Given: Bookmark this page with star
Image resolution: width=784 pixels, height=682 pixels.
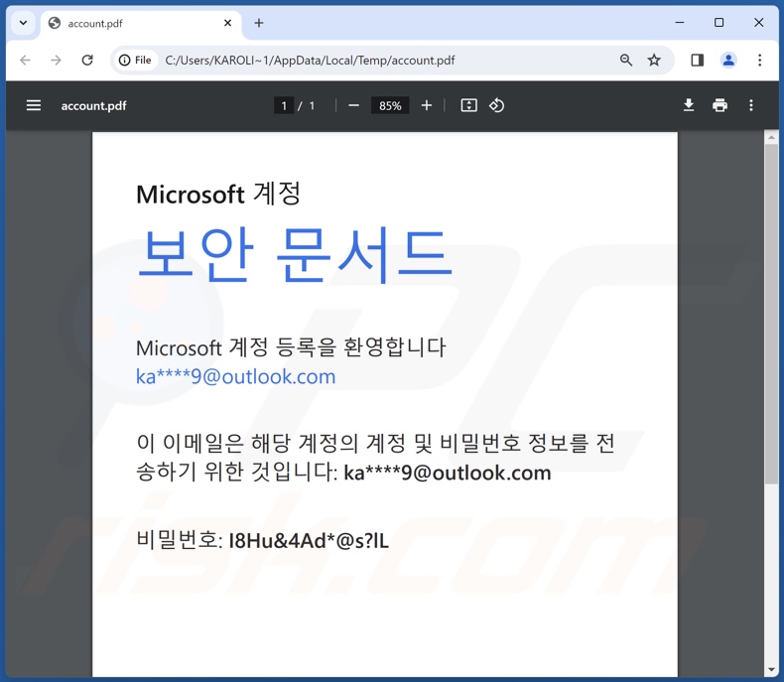Looking at the screenshot, I should (x=654, y=61).
